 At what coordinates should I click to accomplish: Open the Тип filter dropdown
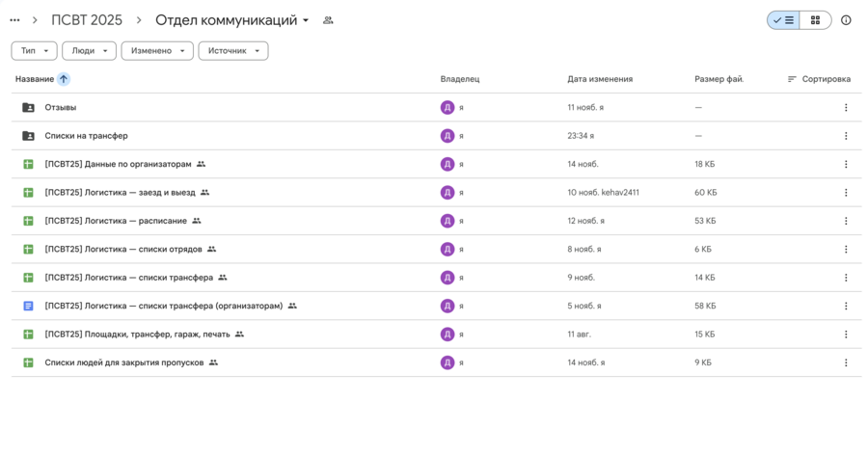point(34,51)
